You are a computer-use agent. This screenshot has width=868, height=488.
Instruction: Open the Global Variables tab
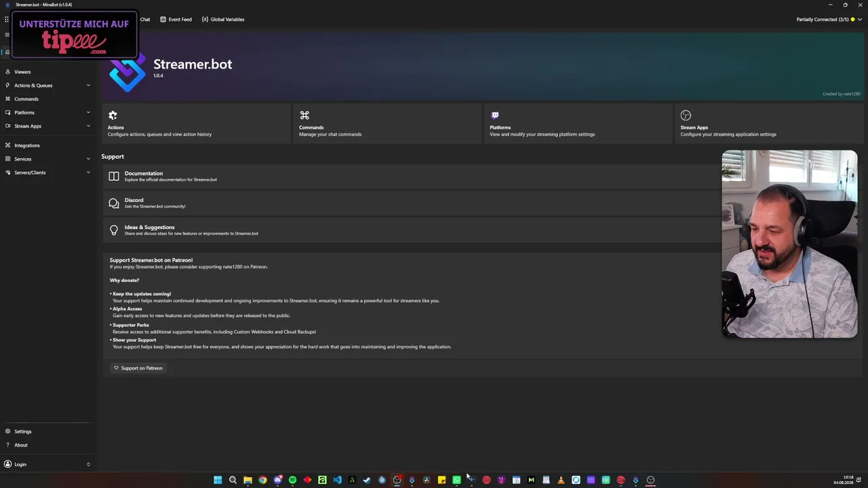[x=223, y=20]
